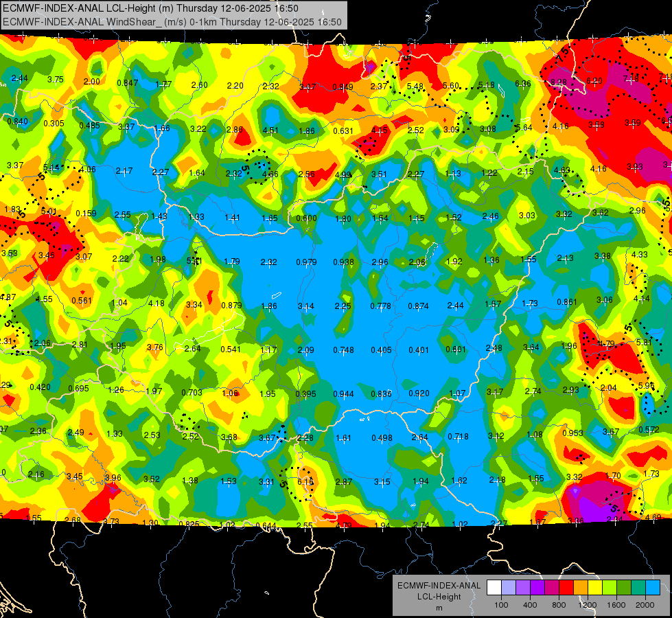The width and height of the screenshot is (672, 618).
Task: Click the medium purple legend swatch
Action: point(523,587)
